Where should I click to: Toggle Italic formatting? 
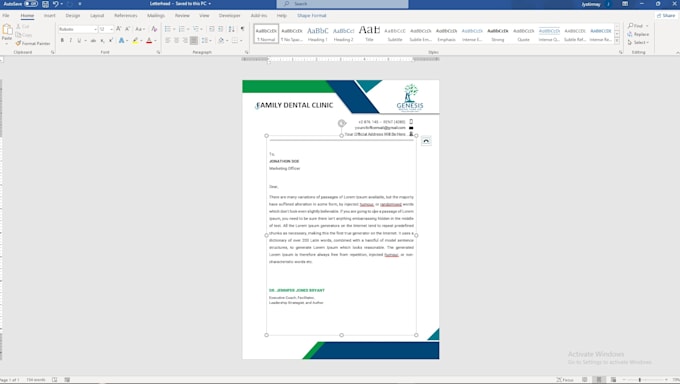[70, 40]
